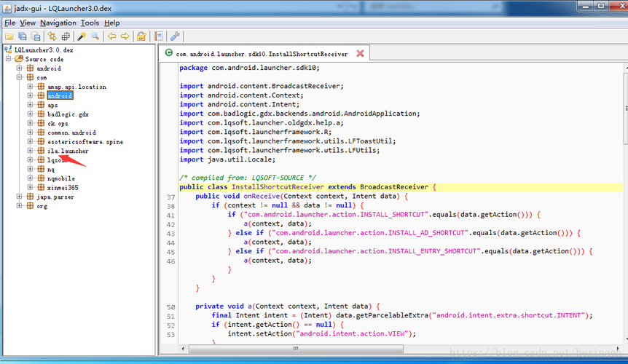Open Class search using the magnifier icon

[x=95, y=36]
